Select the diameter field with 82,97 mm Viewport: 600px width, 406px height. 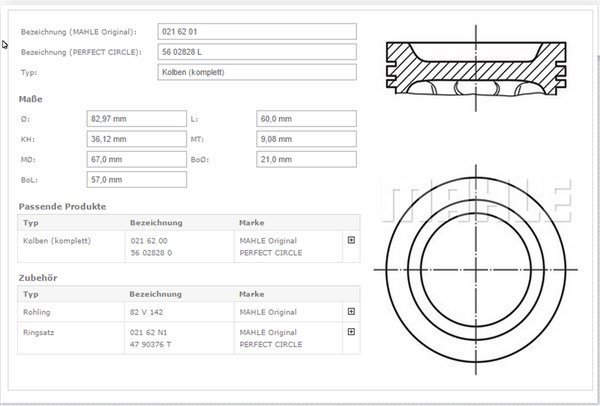(137, 119)
